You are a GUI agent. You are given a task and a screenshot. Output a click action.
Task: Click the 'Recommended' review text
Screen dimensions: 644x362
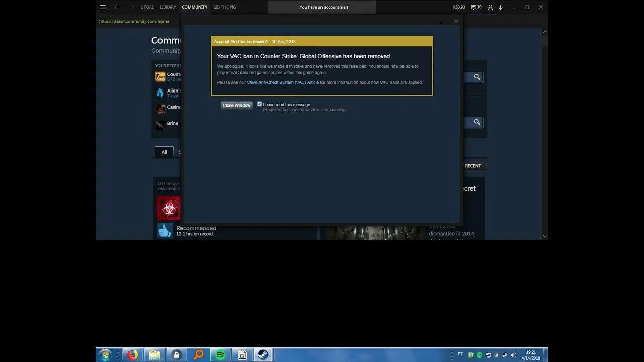click(x=196, y=228)
